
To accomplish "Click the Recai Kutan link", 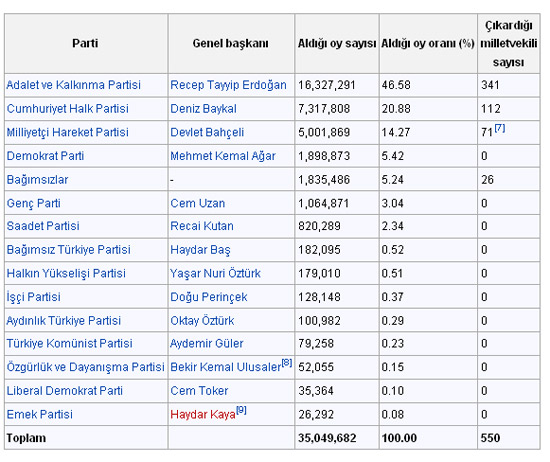I will tap(202, 226).
